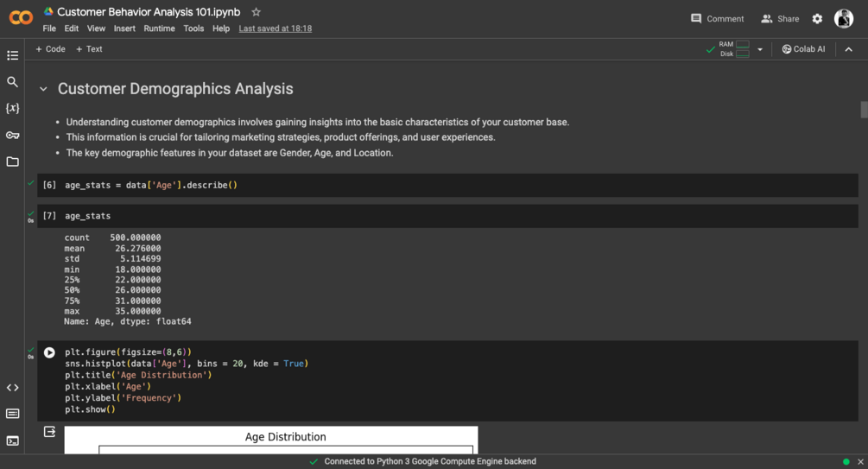Open the Runtime menu
Viewport: 868px width, 469px height.
coord(159,29)
